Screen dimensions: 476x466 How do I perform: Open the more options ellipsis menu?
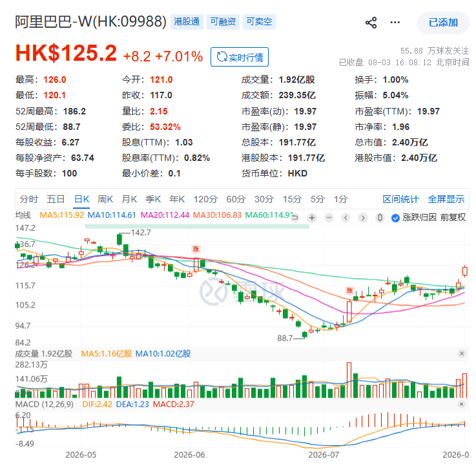(395, 23)
